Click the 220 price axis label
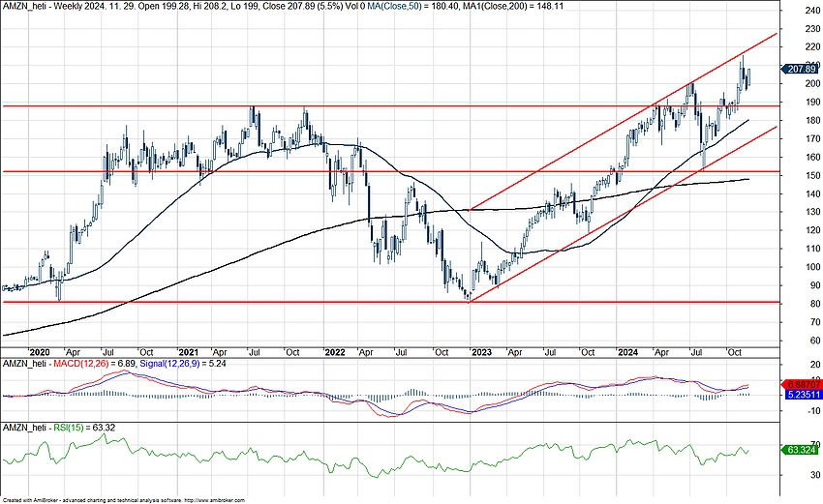This screenshot has width=823, height=504. (813, 47)
